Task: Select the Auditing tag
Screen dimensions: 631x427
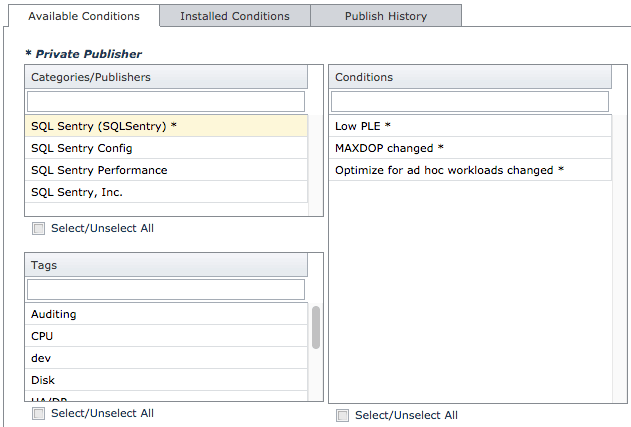Action: tap(166, 314)
